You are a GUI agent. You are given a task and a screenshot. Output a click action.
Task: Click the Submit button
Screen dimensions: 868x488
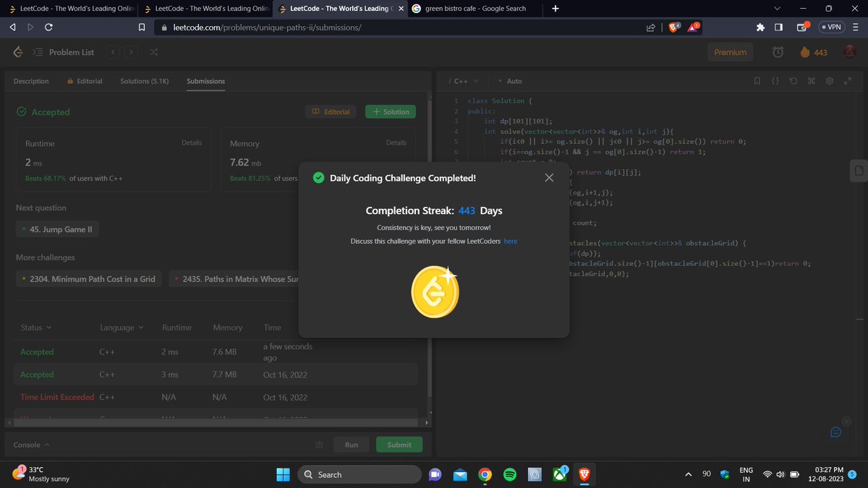pyautogui.click(x=399, y=444)
